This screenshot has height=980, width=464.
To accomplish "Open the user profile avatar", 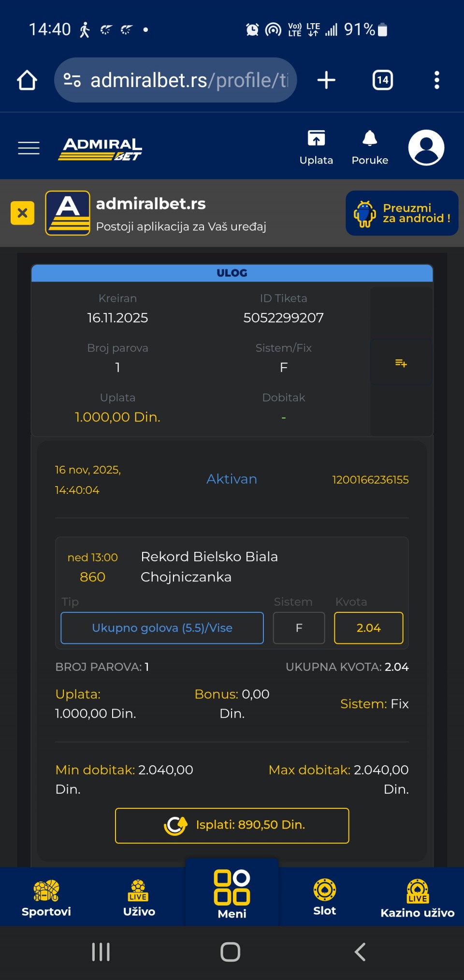I will 426,148.
